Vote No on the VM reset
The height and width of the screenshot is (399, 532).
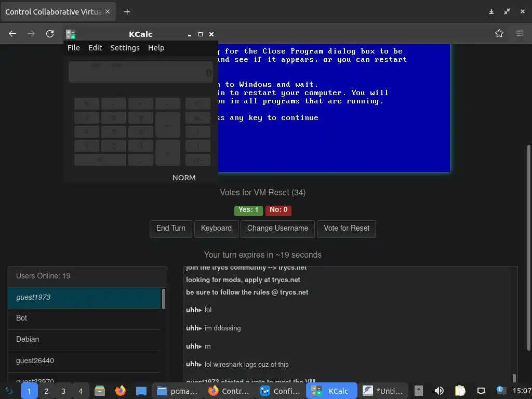point(278,210)
